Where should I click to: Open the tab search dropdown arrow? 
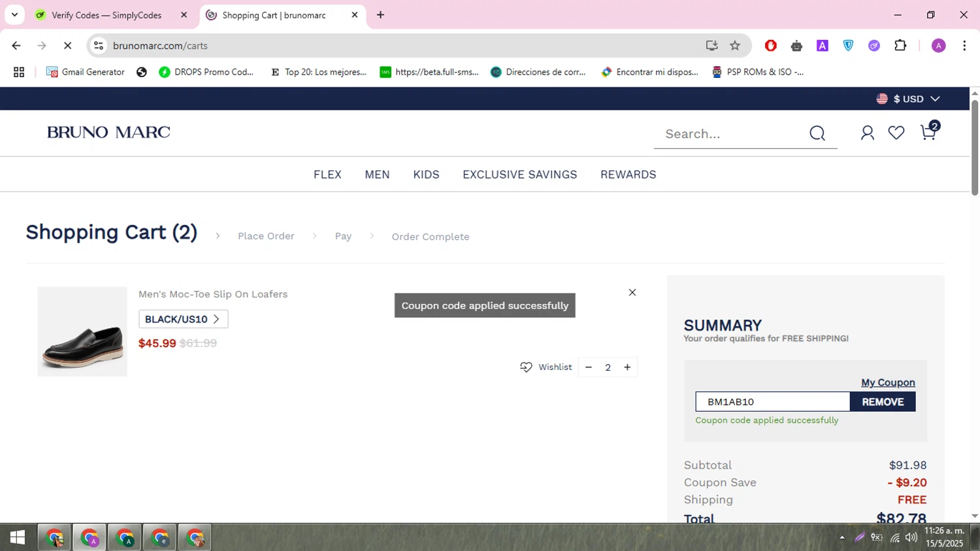[14, 14]
